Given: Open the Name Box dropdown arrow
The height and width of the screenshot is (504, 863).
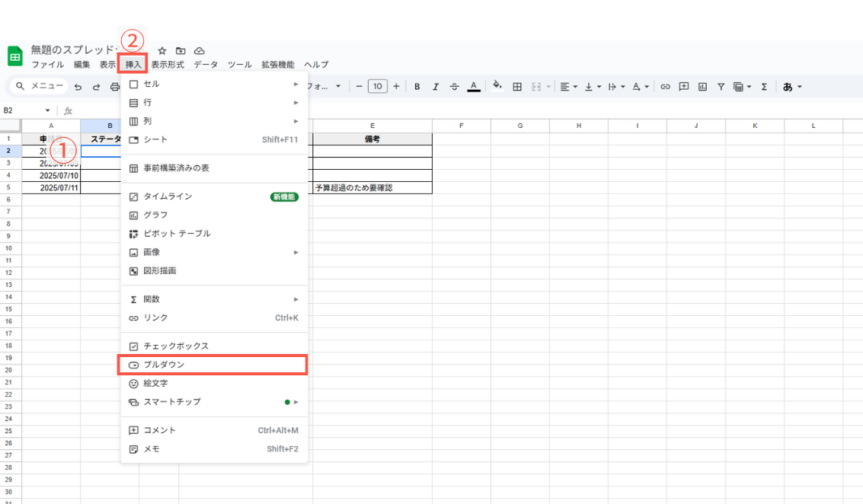Looking at the screenshot, I should pyautogui.click(x=47, y=110).
